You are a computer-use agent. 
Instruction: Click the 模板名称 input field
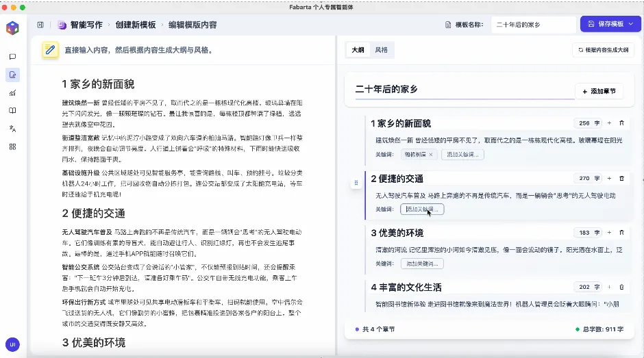[x=533, y=25]
